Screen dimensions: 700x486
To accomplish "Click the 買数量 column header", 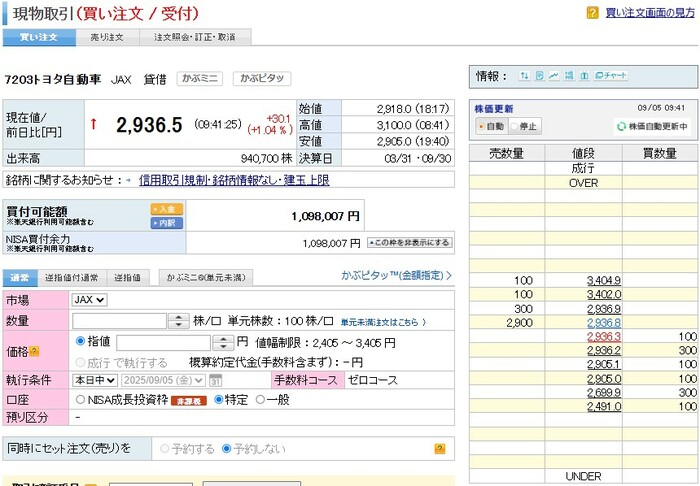I will [660, 154].
